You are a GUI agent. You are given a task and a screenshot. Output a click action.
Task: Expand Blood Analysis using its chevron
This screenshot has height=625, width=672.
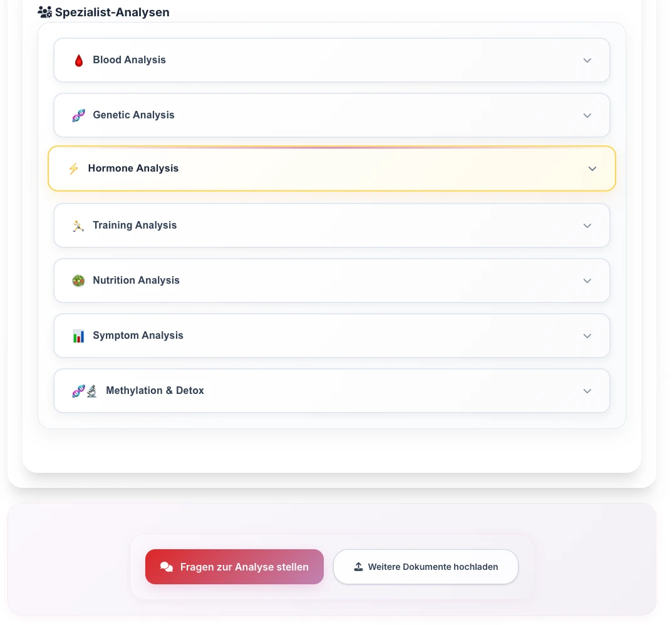click(587, 61)
